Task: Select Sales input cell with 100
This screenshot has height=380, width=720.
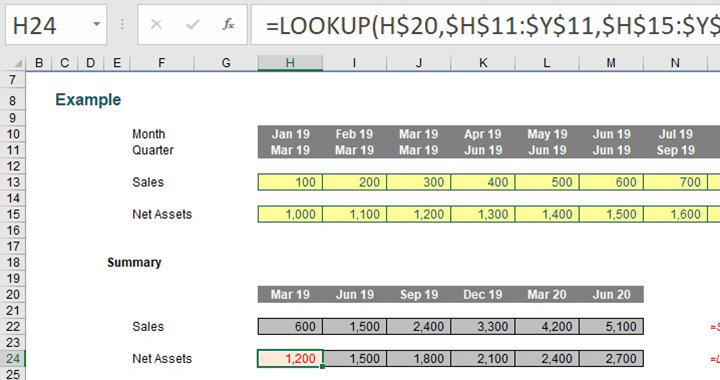Action: tap(290, 182)
